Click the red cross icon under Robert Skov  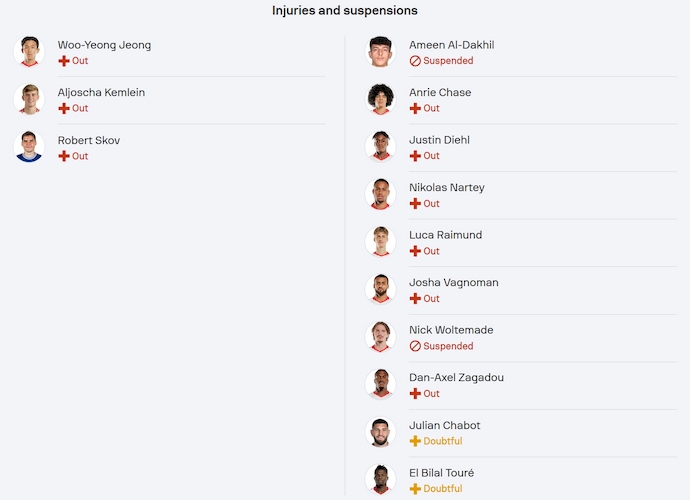point(64,156)
